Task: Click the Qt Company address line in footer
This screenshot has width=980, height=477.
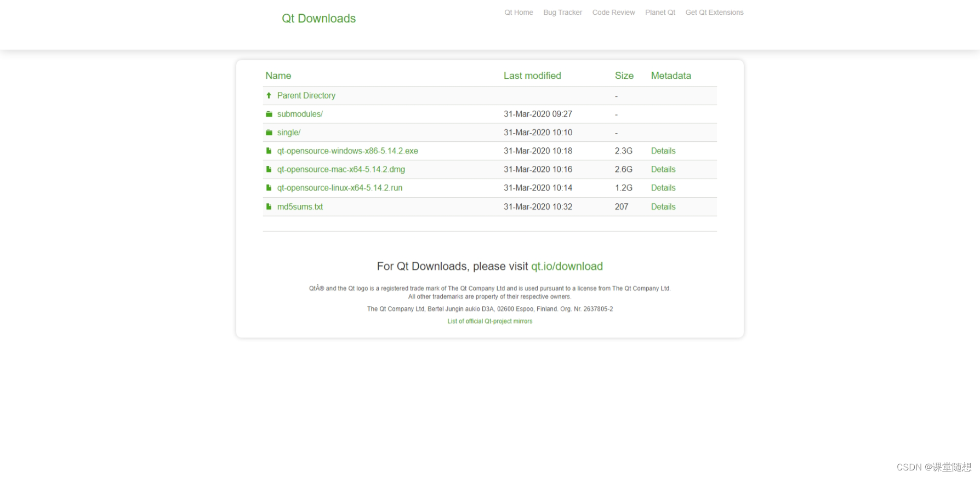Action: click(x=490, y=309)
